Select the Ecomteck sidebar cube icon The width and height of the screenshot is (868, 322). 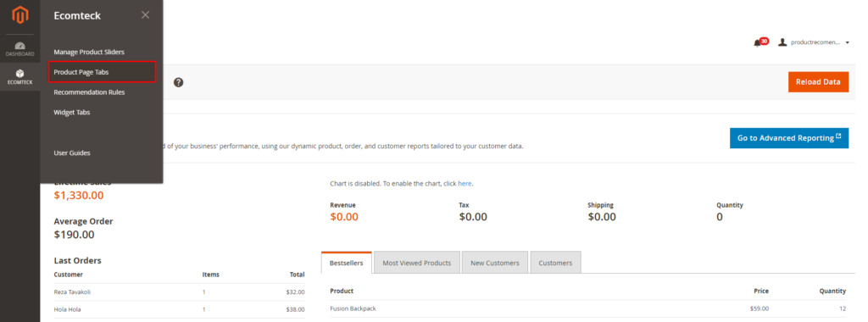[20, 73]
